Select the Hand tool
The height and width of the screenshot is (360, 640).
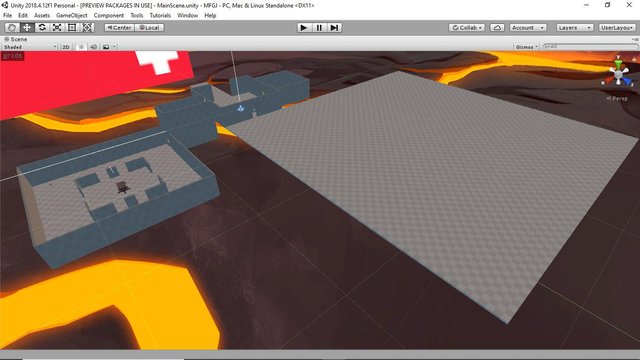point(11,27)
